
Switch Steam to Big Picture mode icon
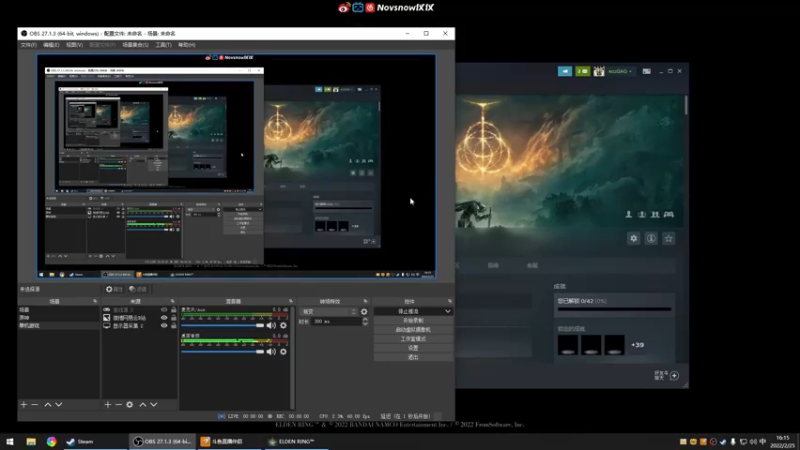(646, 71)
